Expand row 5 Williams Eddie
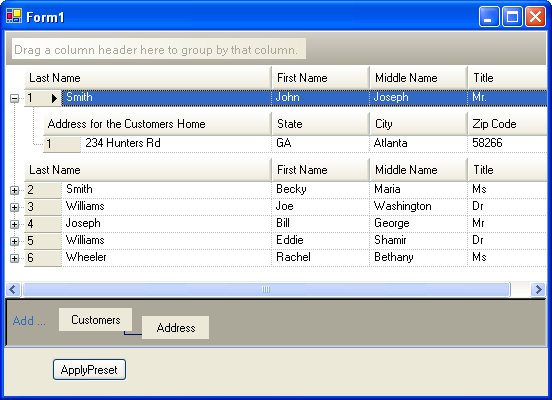Image resolution: width=552 pixels, height=400 pixels. click(x=14, y=241)
